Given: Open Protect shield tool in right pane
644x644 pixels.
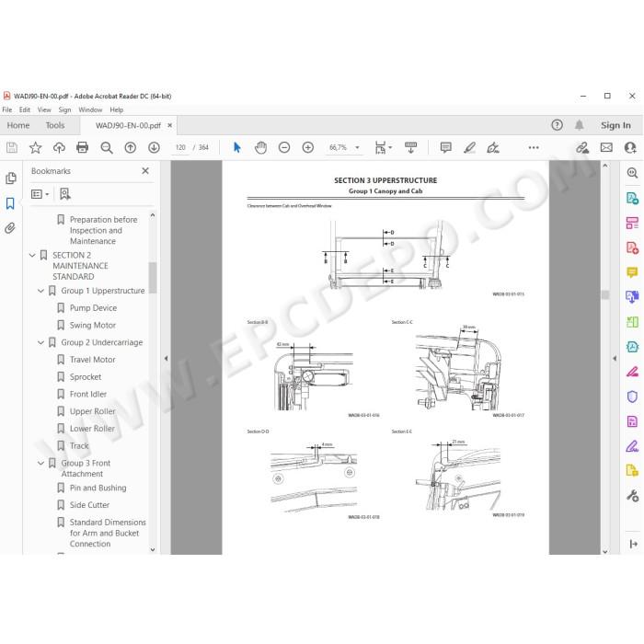Looking at the screenshot, I should 632,397.
